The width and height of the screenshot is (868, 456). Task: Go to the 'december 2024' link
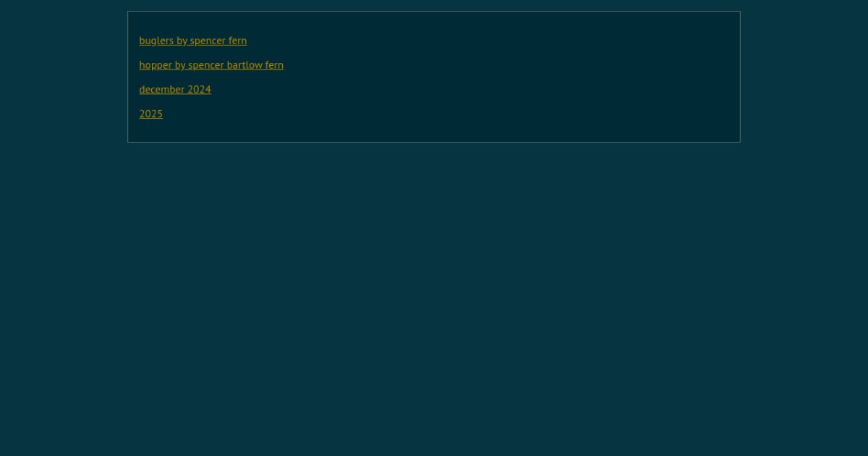click(x=174, y=90)
